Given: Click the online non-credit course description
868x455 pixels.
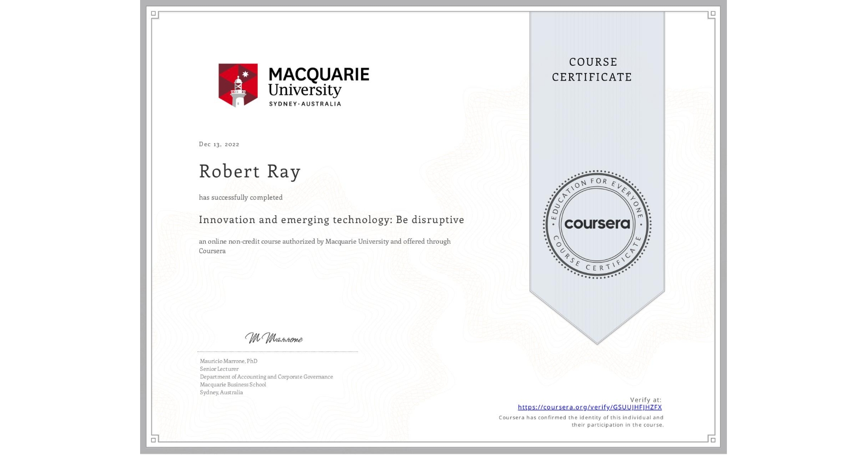Looking at the screenshot, I should tap(325, 246).
